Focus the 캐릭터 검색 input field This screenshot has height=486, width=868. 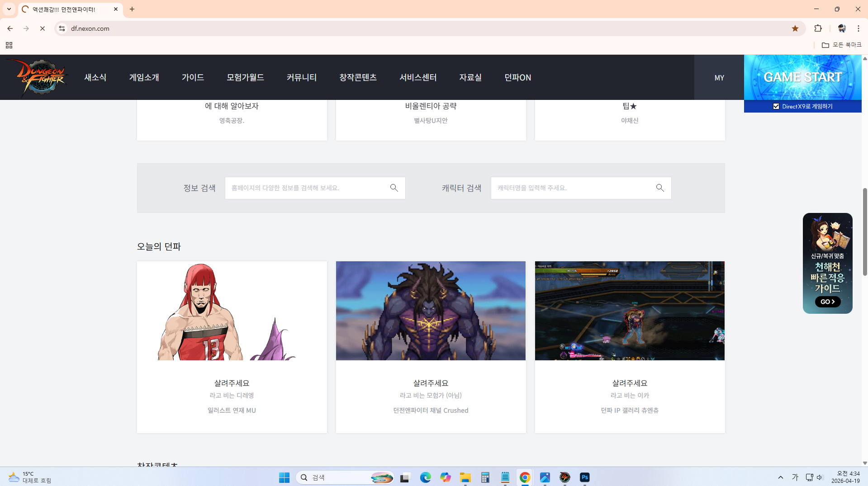coord(572,188)
